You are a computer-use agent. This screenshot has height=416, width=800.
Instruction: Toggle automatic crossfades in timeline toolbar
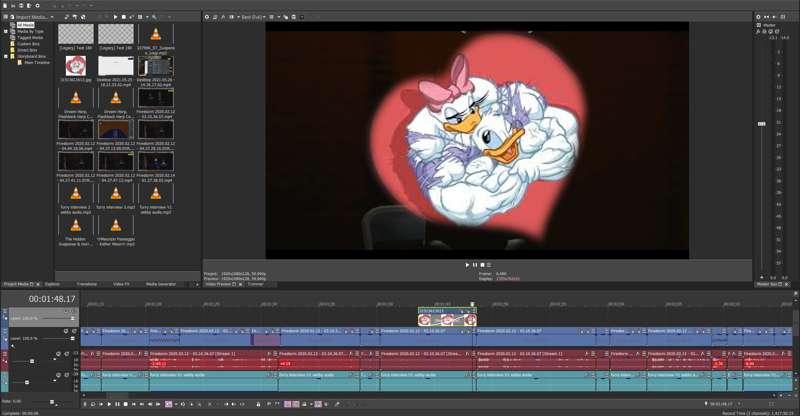click(295, 404)
